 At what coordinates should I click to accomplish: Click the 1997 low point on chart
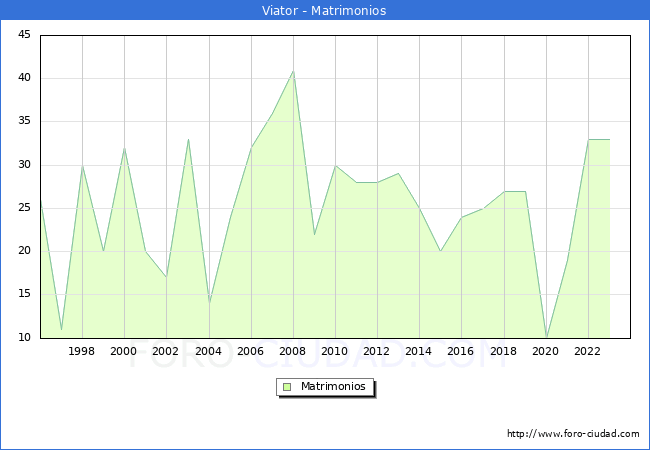tap(61, 329)
